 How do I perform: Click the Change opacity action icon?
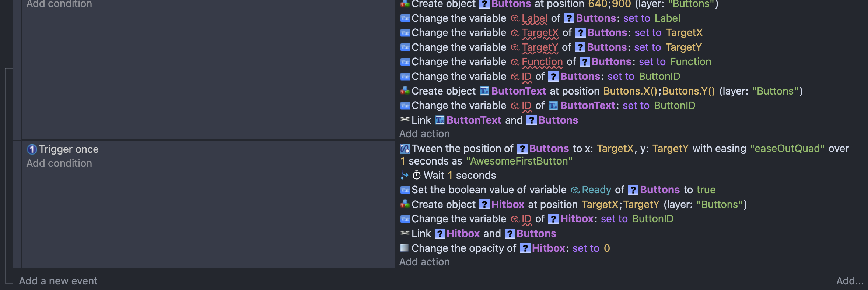coord(405,248)
